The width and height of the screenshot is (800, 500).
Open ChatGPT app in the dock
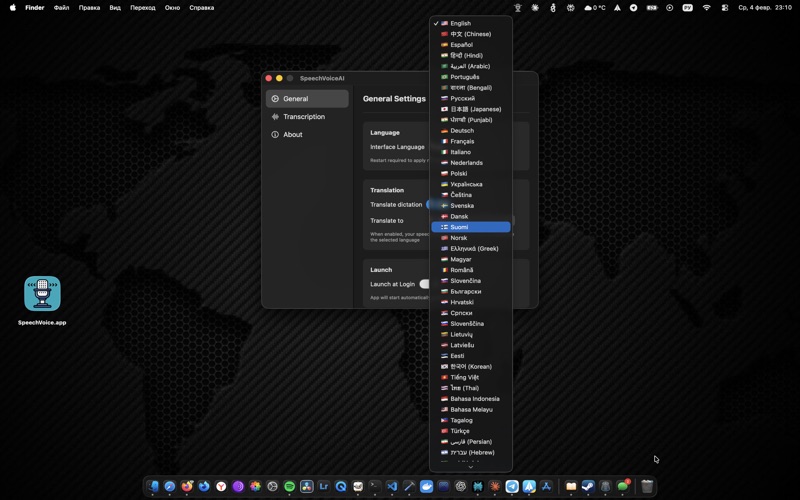point(461,487)
